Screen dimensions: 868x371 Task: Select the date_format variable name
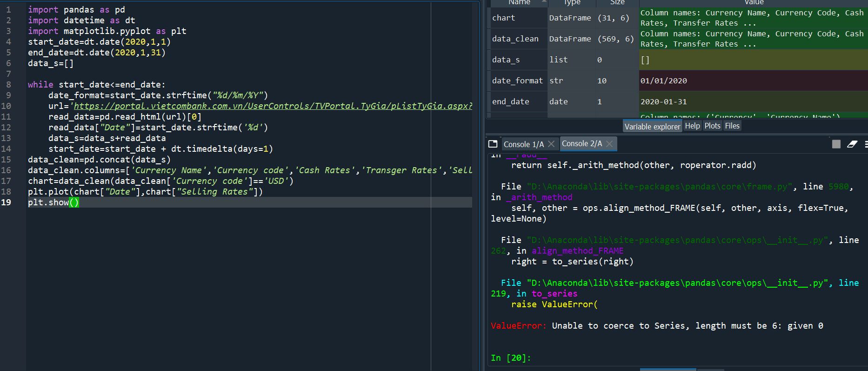pyautogui.click(x=517, y=81)
